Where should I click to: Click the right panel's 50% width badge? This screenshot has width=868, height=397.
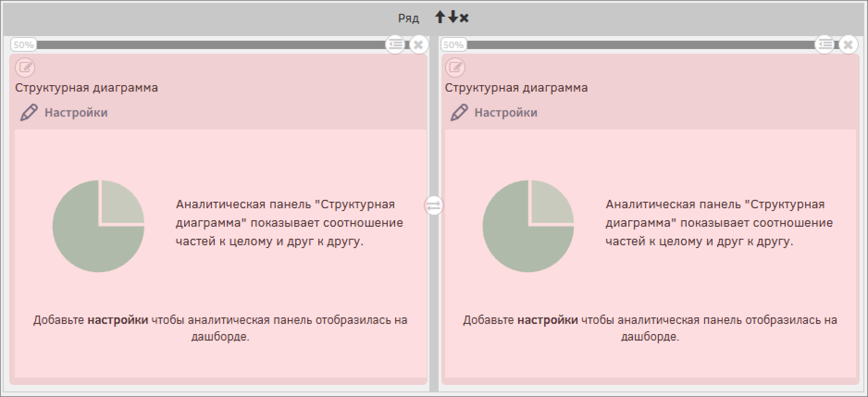453,45
